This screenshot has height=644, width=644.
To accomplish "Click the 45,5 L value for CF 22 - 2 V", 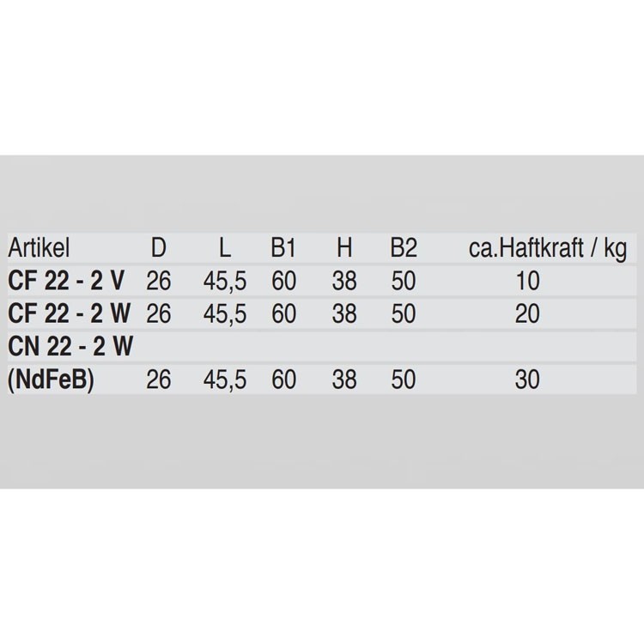I will 225,282.
